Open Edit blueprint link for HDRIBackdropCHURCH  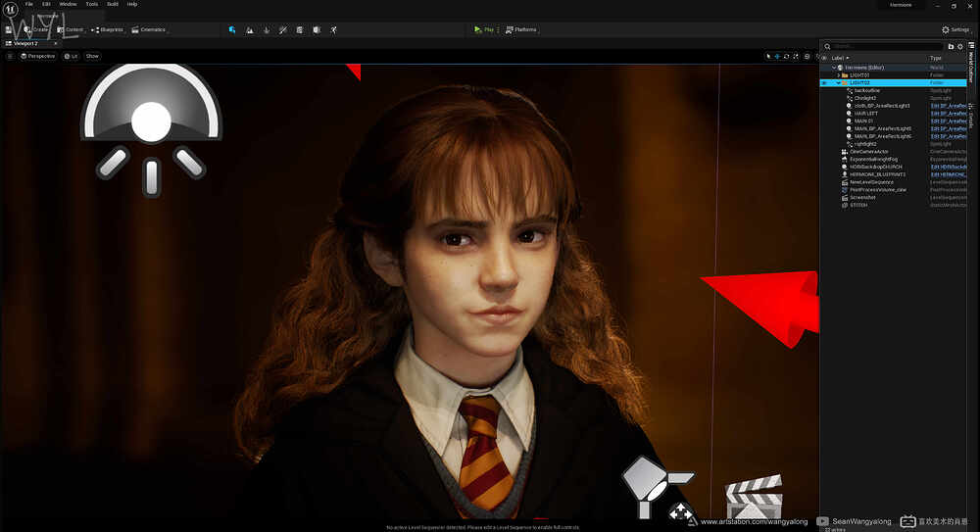948,167
